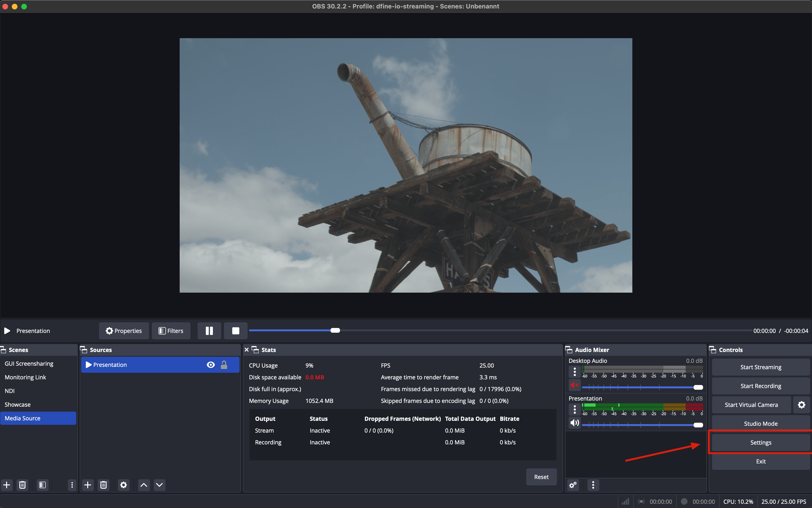Unmute the Desktop Audio channel

click(x=575, y=385)
